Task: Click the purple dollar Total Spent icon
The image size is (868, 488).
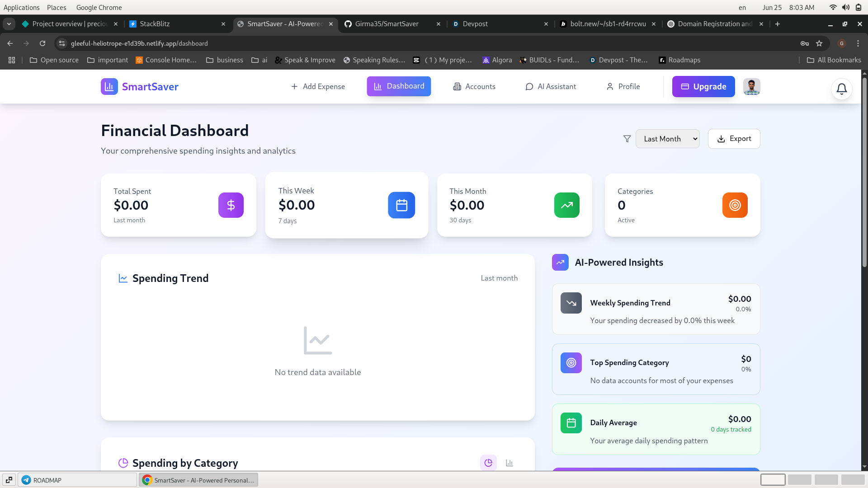Action: point(231,205)
